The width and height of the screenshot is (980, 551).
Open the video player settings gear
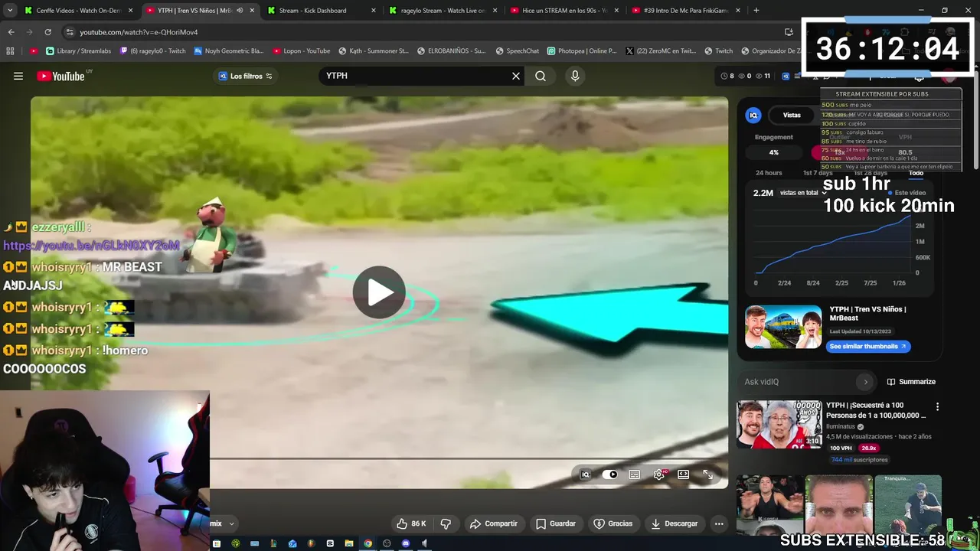[658, 474]
